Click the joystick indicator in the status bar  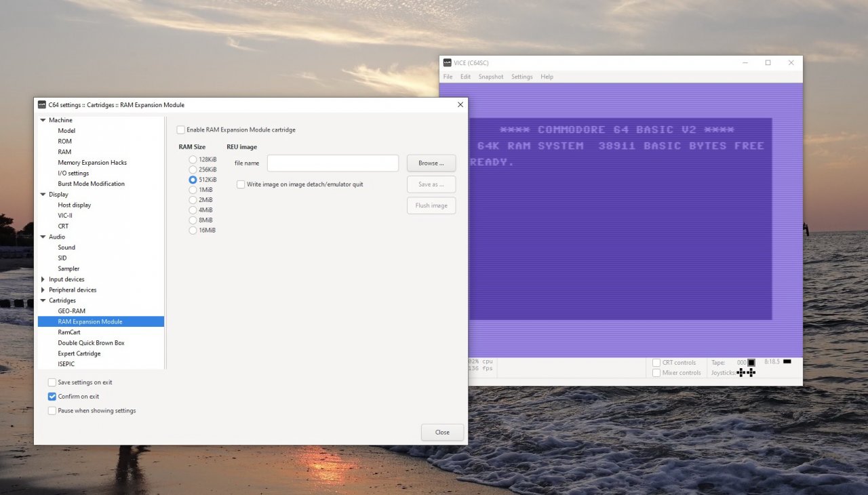pyautogui.click(x=746, y=372)
